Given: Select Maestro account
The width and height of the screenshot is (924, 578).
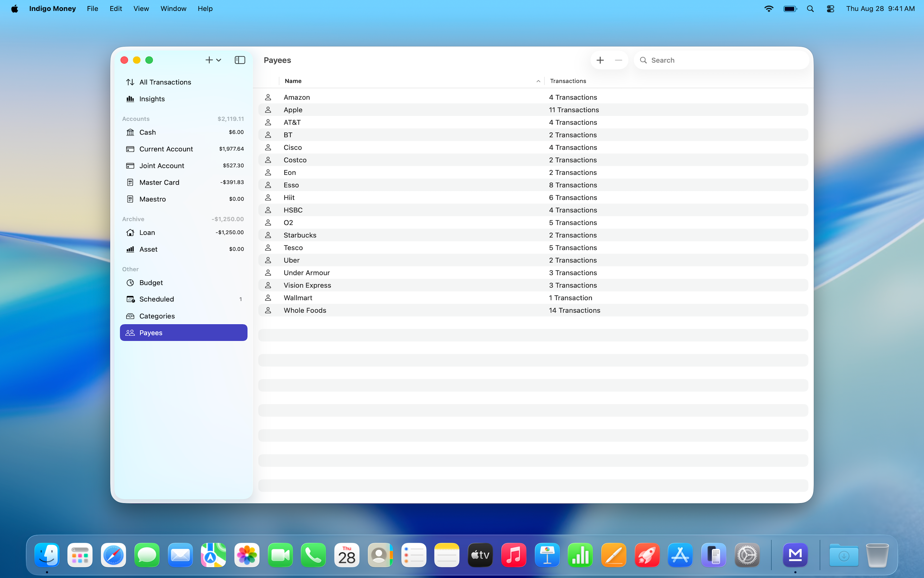Looking at the screenshot, I should click(184, 199).
